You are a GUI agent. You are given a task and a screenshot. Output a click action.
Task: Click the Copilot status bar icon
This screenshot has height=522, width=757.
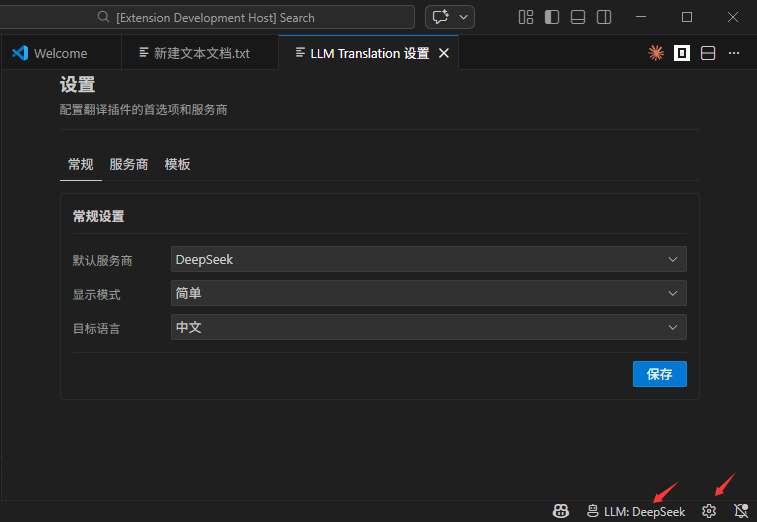tap(561, 511)
